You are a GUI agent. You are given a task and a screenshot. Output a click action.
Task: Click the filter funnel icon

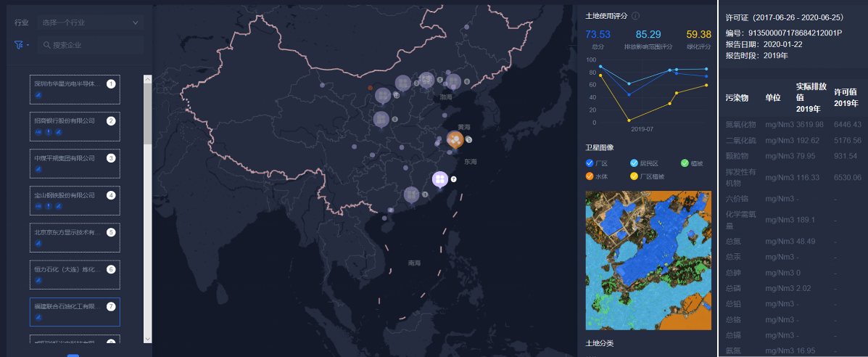point(19,45)
